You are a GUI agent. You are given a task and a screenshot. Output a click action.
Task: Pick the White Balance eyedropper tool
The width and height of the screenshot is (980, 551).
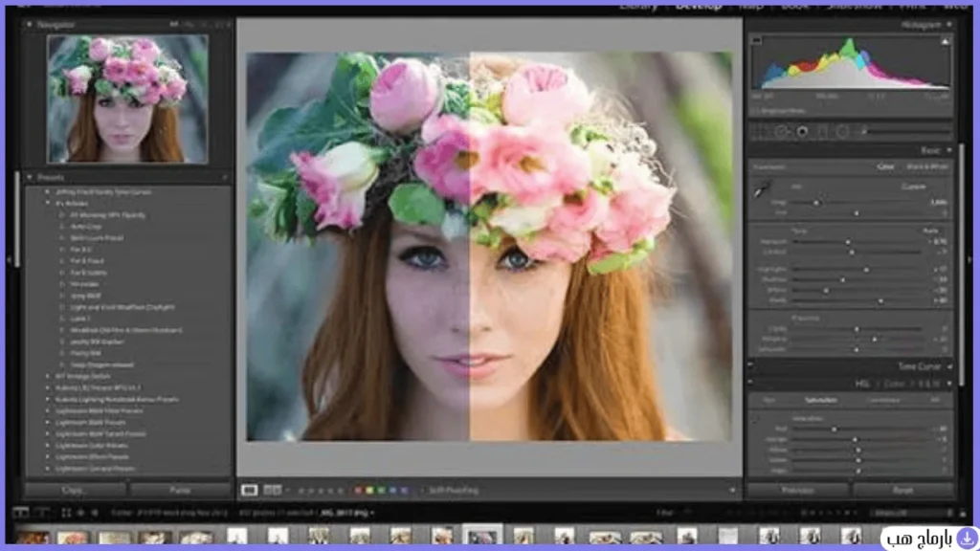point(761,190)
